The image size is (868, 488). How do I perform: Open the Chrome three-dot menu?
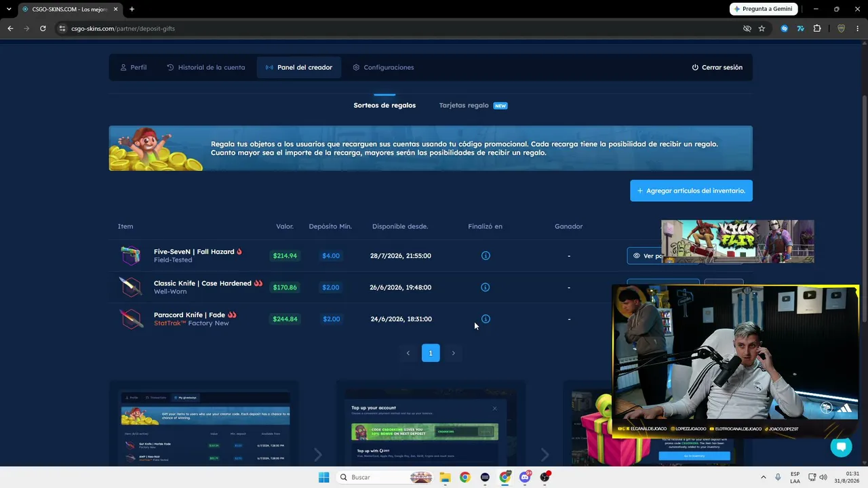857,28
